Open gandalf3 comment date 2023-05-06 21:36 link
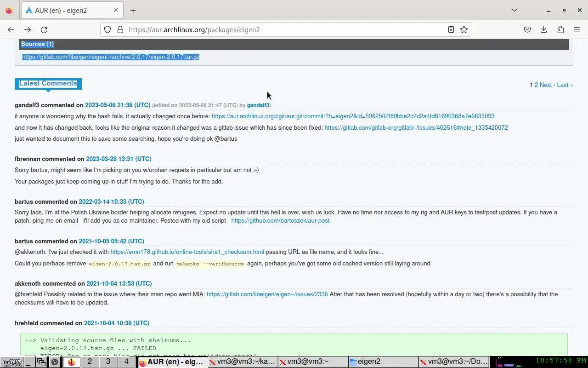 [118, 105]
